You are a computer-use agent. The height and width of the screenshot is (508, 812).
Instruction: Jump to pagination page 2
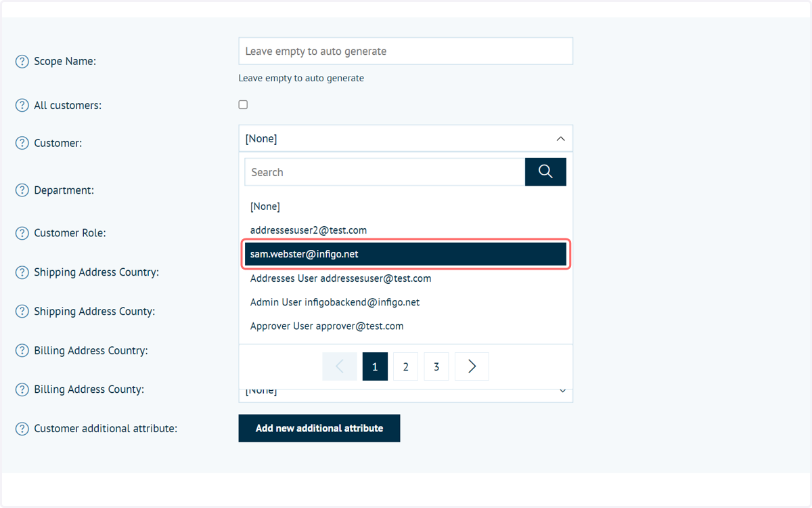coord(405,366)
